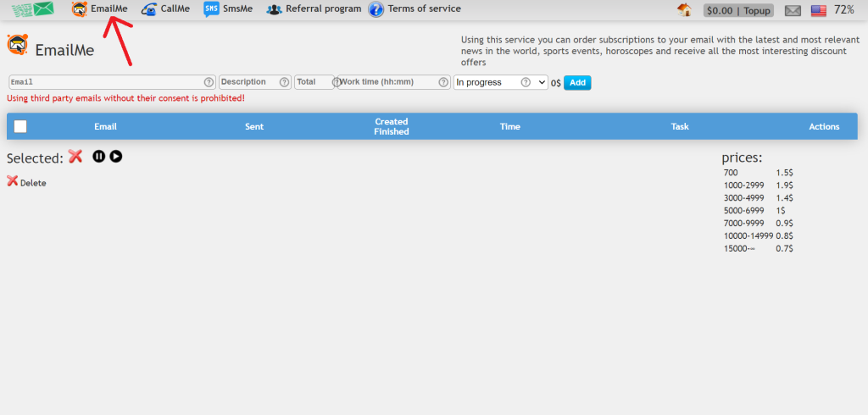Open the SmsMe section
The width and height of the screenshot is (868, 415).
[x=228, y=8]
